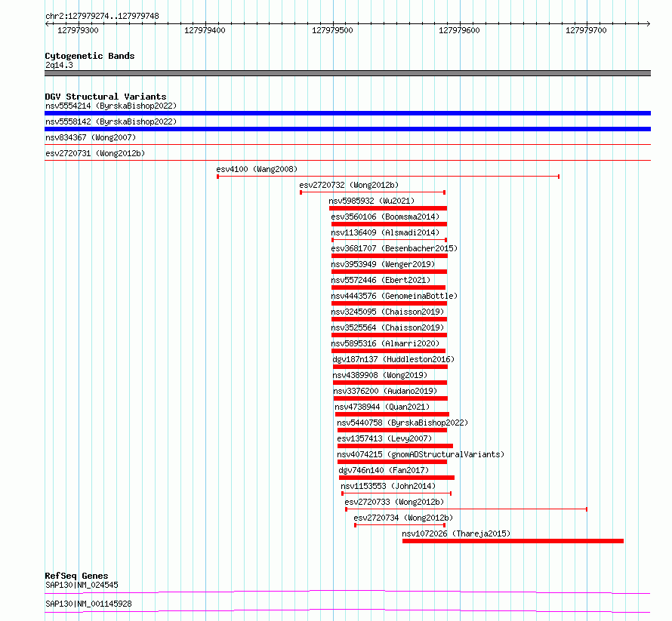Click the RefSeq Genes track title
The width and height of the screenshot is (672, 621).
click(76, 576)
